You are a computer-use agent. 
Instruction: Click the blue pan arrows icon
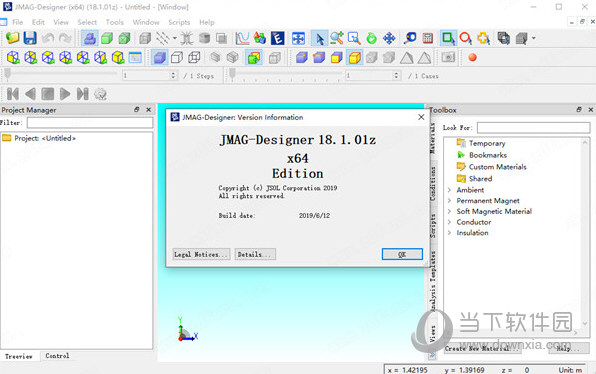coord(389,38)
